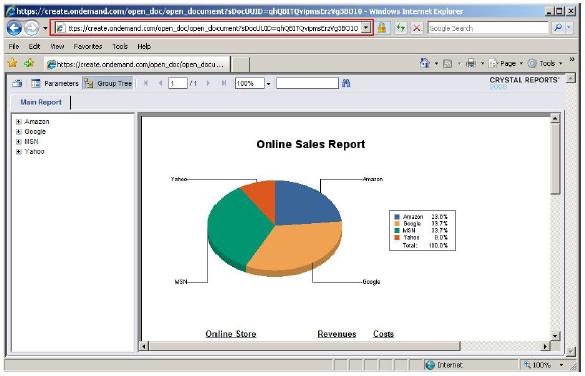Jump to last page arrow icon
This screenshot has height=376, width=585.
click(x=223, y=83)
